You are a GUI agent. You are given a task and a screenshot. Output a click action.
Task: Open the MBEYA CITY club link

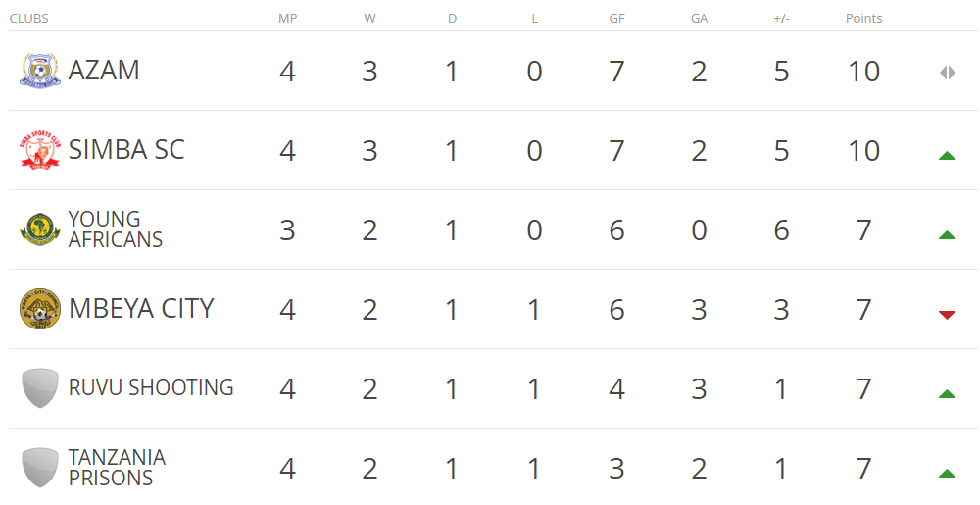141,308
